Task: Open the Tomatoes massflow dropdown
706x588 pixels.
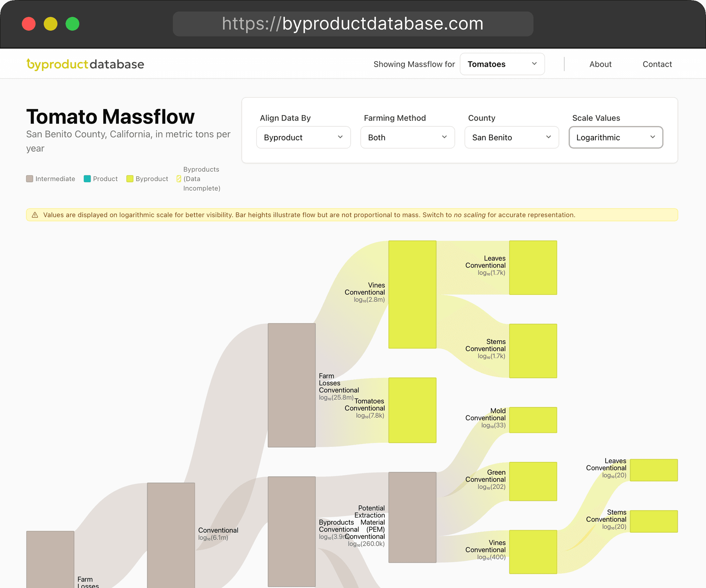Action: click(x=502, y=64)
